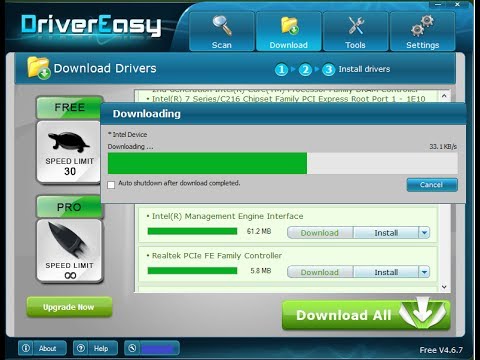This screenshot has width=480, height=360.
Task: Click Realtek PCIe controller progress bar
Action: [x=192, y=270]
